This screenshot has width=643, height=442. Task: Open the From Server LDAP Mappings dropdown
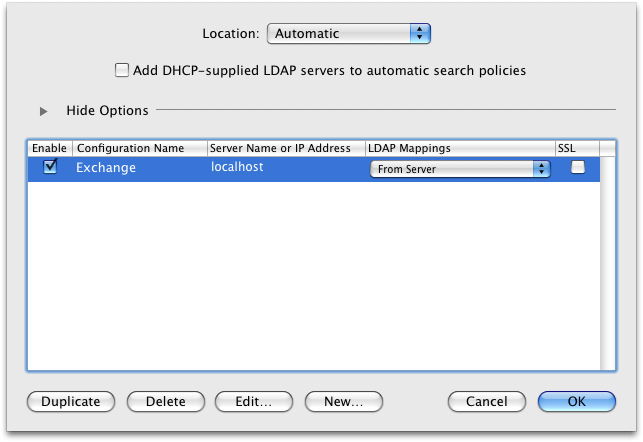460,169
